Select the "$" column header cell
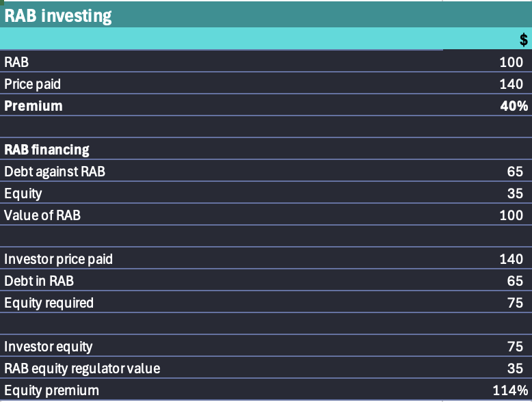This screenshot has height=402, width=532. tap(523, 40)
